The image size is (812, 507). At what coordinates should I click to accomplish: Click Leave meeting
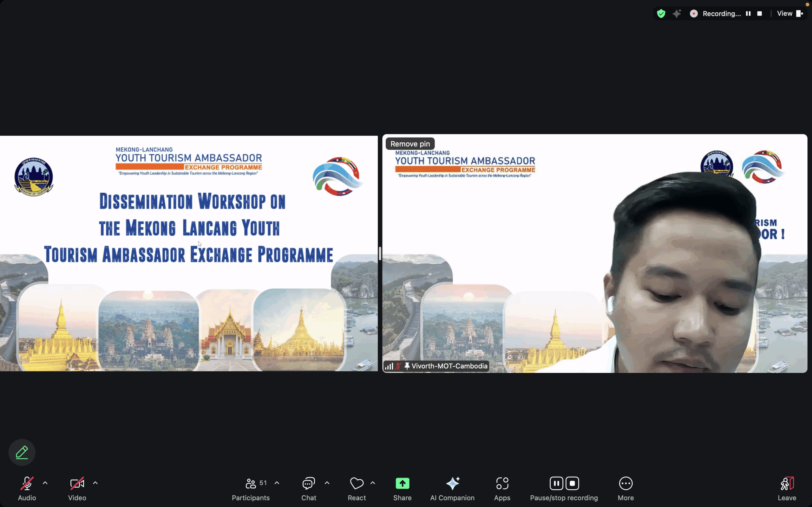[787, 488]
